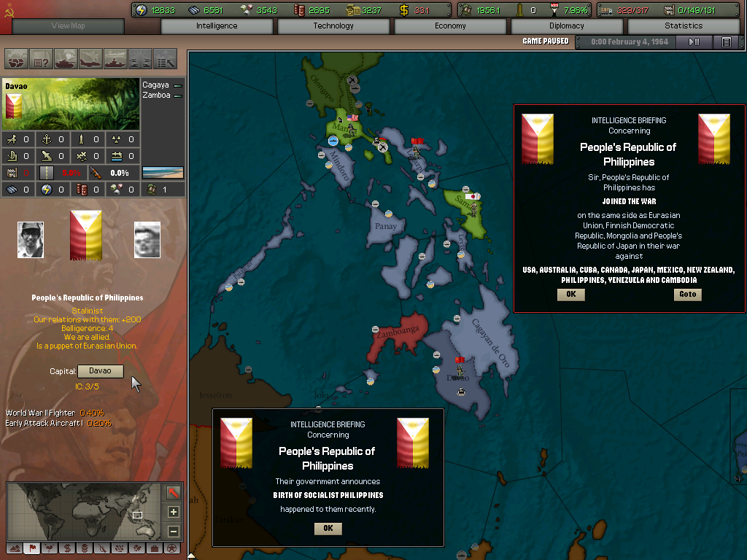Screen dimensions: 747x560
Task: Click the Davao jungle province picture
Action: pos(71,104)
